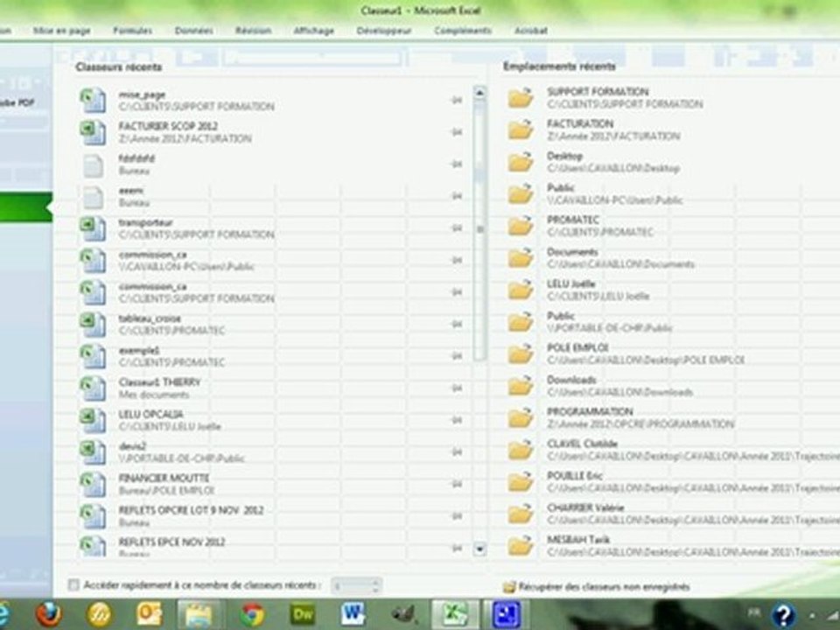Increase the recent workbooks count spinner
The width and height of the screenshot is (840, 630).
(x=375, y=582)
